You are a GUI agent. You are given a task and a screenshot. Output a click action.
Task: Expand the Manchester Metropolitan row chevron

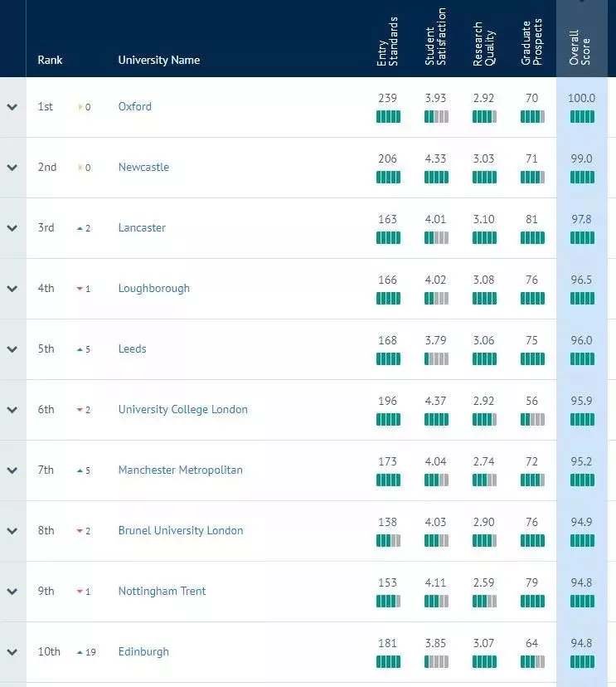tap(12, 470)
